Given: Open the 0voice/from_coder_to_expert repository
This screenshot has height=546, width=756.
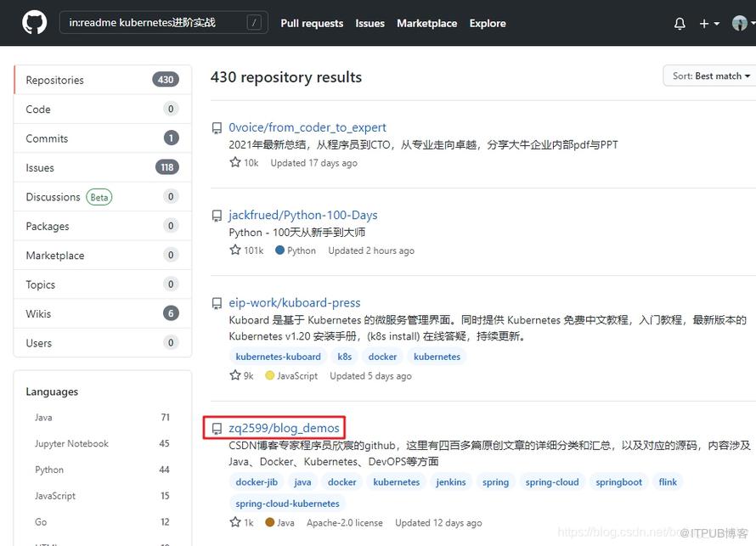Looking at the screenshot, I should tap(307, 127).
